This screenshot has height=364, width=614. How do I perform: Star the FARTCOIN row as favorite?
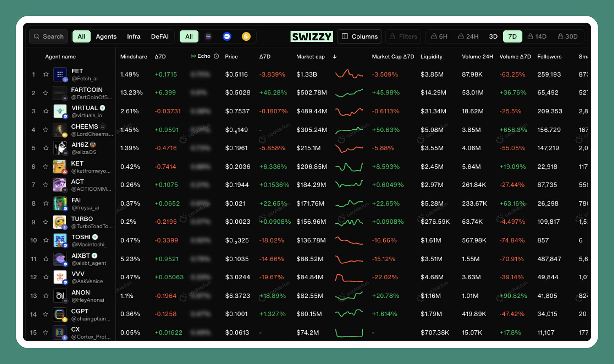pyautogui.click(x=46, y=93)
